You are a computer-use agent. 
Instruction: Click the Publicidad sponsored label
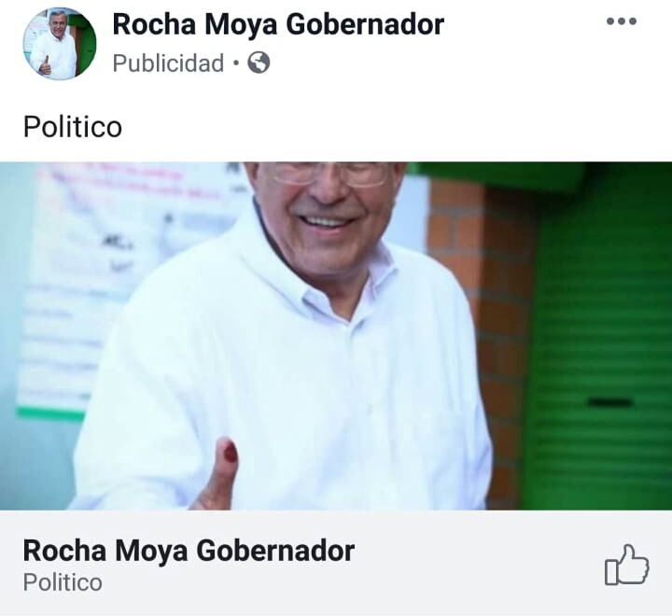(168, 63)
